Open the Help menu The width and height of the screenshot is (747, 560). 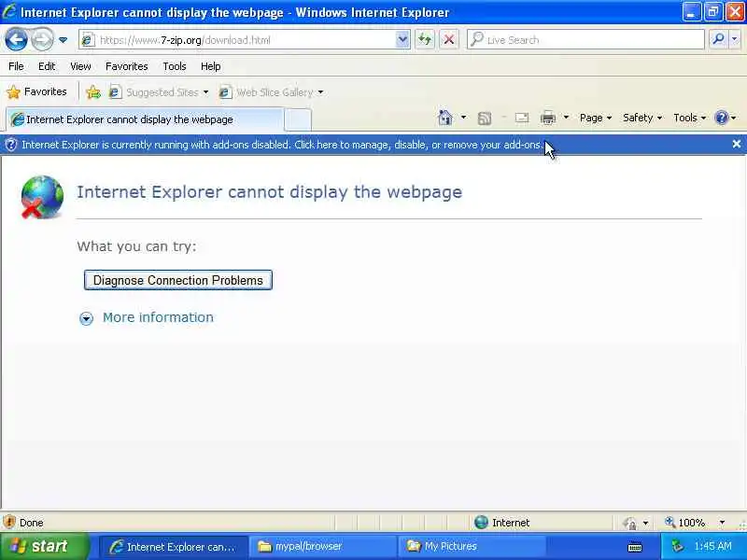click(211, 66)
